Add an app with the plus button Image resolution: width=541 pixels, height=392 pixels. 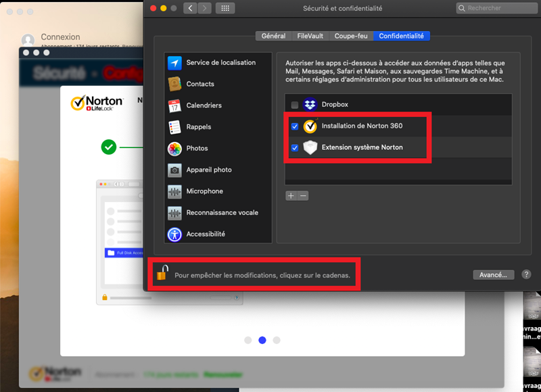(291, 196)
